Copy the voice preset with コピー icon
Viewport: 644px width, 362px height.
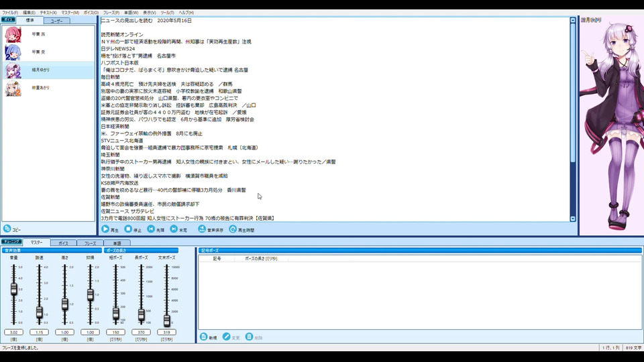[x=7, y=229]
